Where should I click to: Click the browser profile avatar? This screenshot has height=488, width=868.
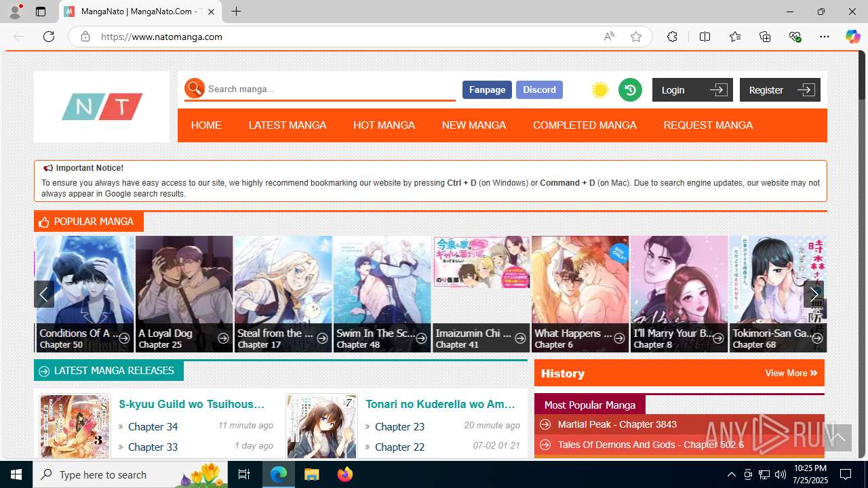pyautogui.click(x=14, y=12)
